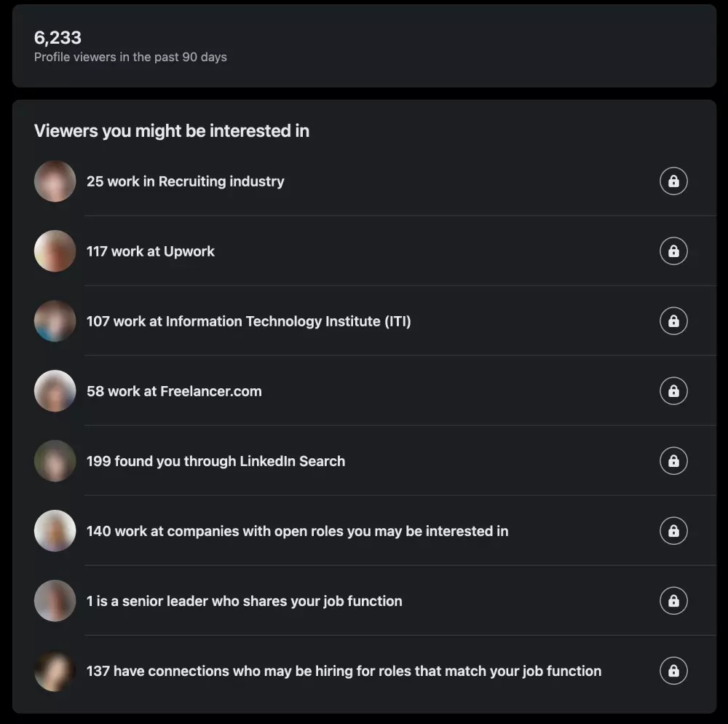The image size is (728, 724).
Task: Click lock icon for open roles viewers
Action: [x=673, y=531]
